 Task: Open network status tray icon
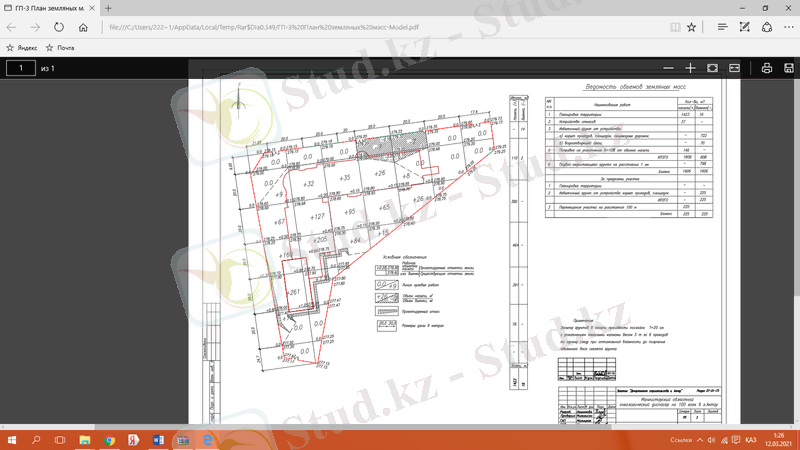coord(724,440)
